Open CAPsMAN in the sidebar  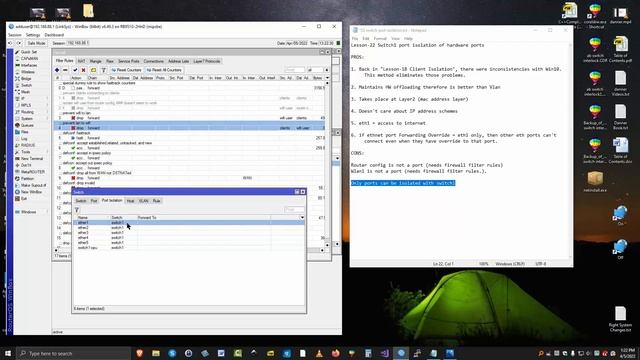29,59
